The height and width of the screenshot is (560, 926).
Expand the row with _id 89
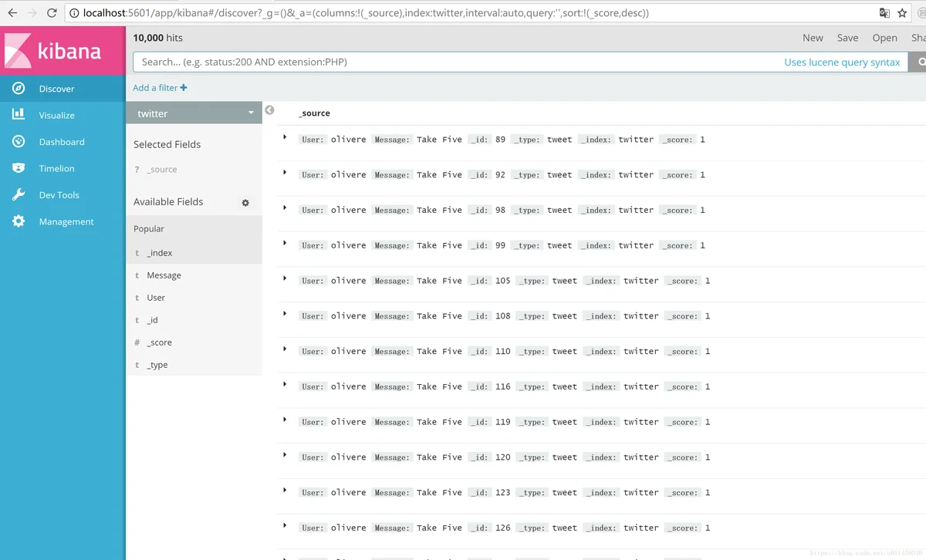click(x=285, y=137)
